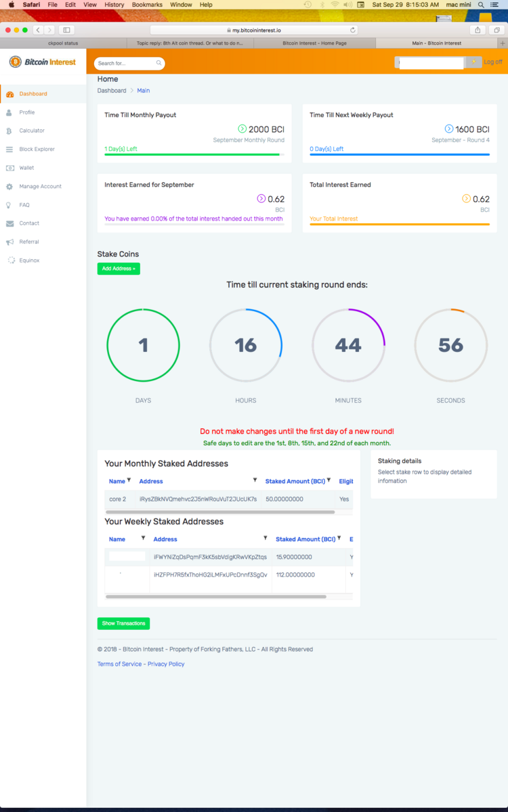Click the Referral megaphone icon
508x812 pixels.
[9, 242]
